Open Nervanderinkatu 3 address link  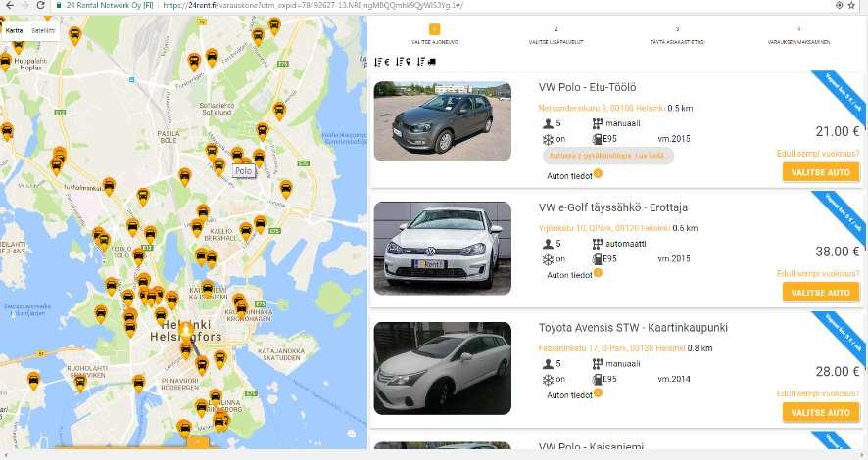coord(602,109)
